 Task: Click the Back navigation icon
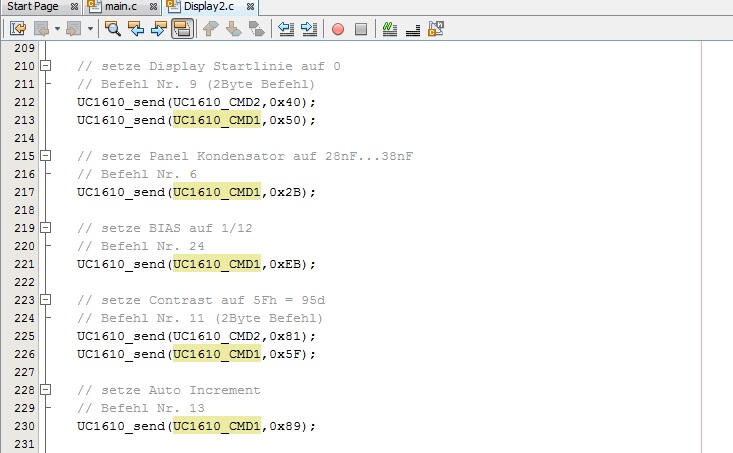42,29
